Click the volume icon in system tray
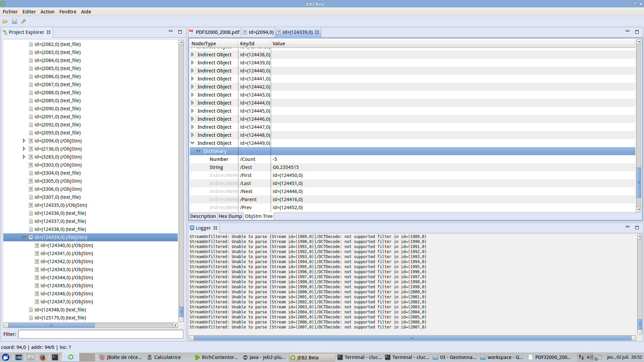 pos(590,357)
